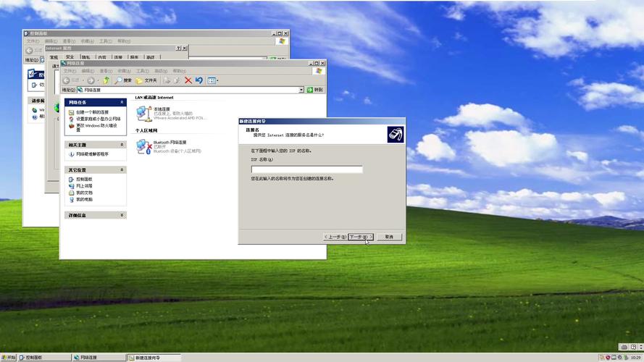Open 更改 Windows 防火墙设置 link
The image size is (644, 362).
[x=94, y=127]
